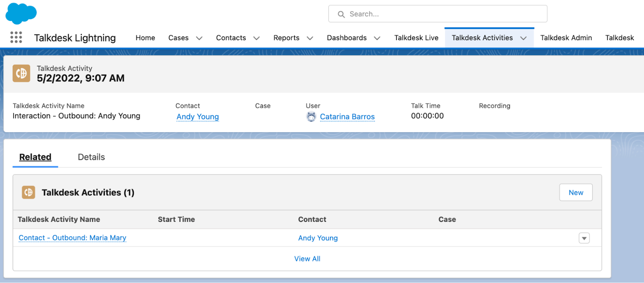Click the Salesforce cloud logo
The image size is (644, 283).
coord(21,14)
